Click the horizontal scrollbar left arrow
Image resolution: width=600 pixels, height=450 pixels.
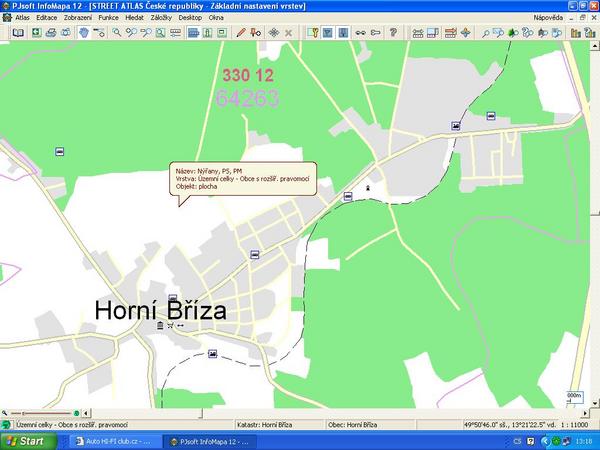point(86,413)
